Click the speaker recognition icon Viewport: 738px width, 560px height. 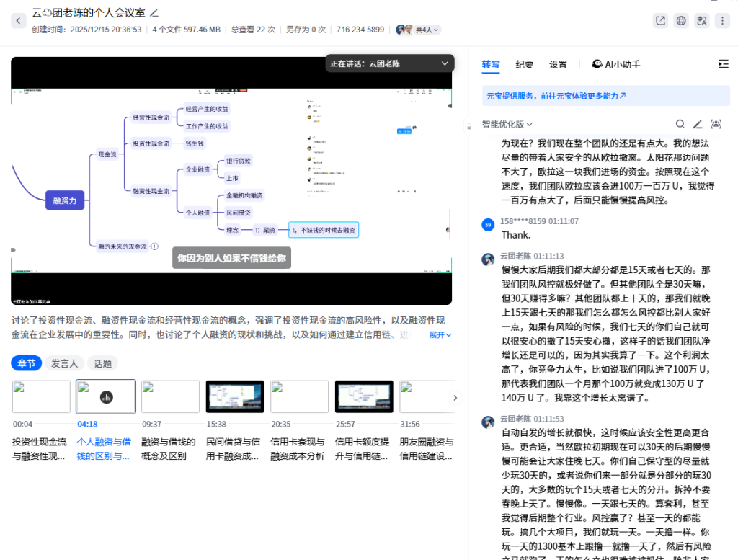pos(716,124)
